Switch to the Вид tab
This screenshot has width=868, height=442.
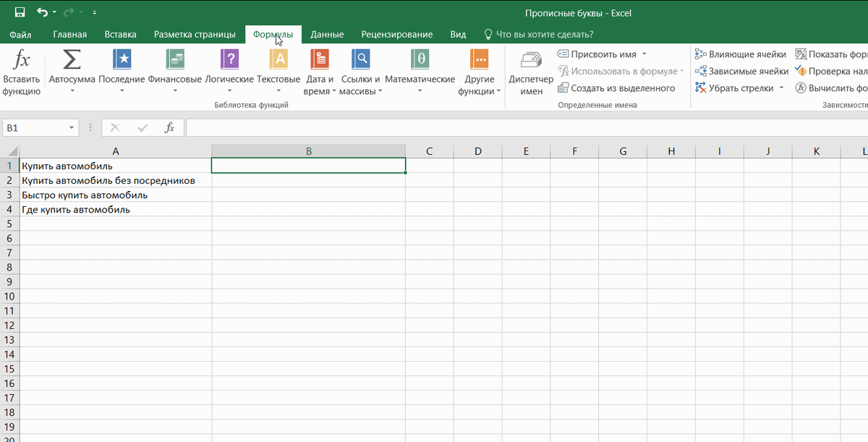(x=458, y=34)
